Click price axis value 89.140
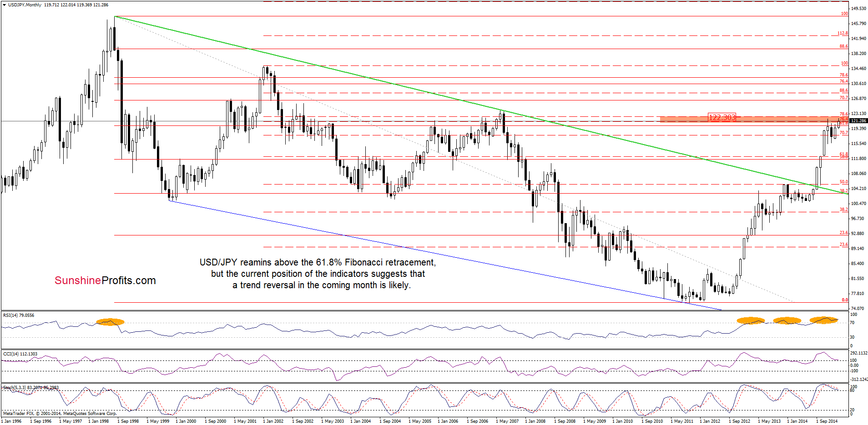Viewport: 868px width, 425px height. [x=857, y=249]
